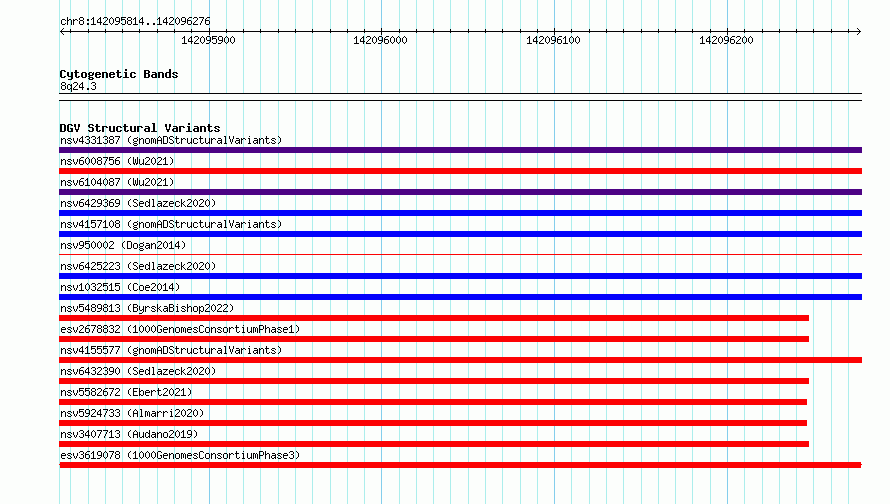Screen dimensions: 890x504
Task: Open the nsv6008756 (Wu2021) label
Action: [117, 161]
